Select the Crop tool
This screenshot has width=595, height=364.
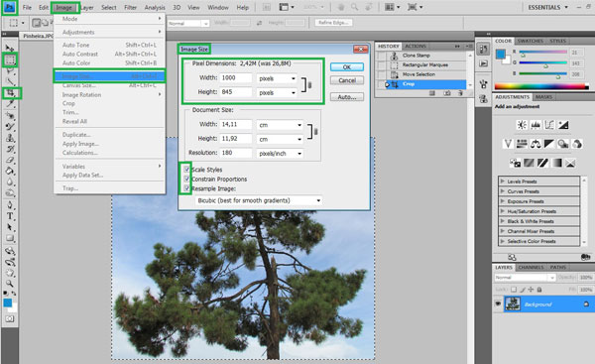(10, 92)
